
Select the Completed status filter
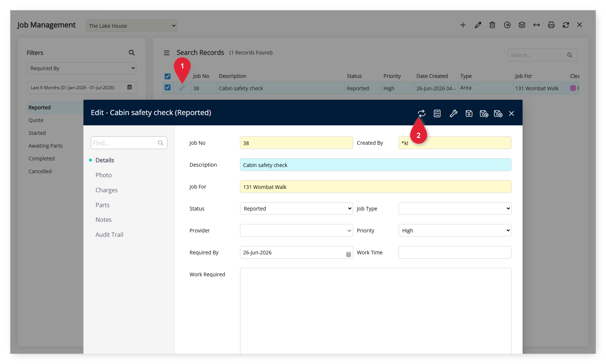click(41, 159)
